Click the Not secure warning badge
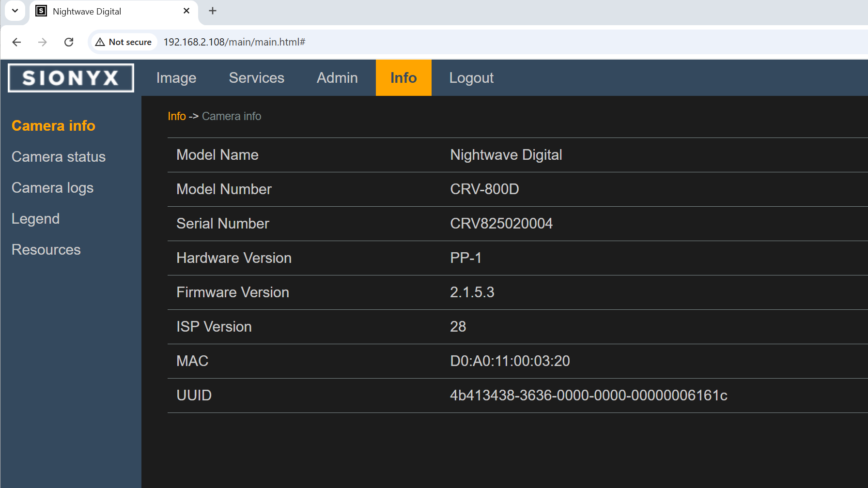Image resolution: width=868 pixels, height=488 pixels. tap(124, 42)
